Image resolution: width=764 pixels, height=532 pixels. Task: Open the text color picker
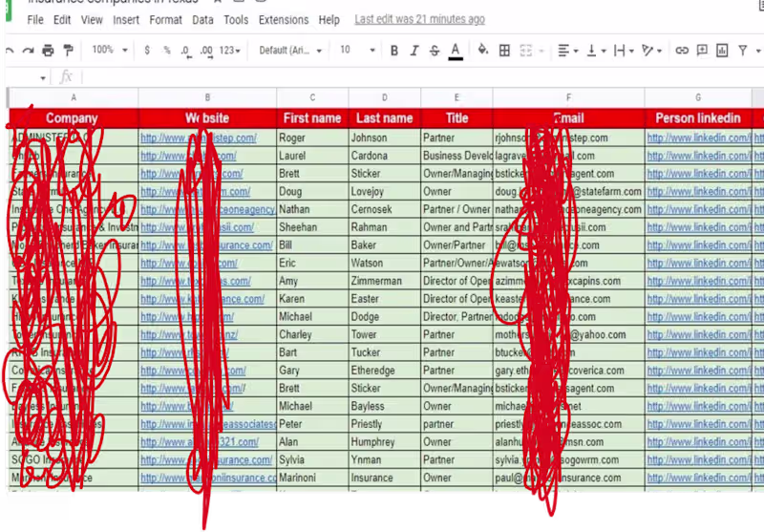pyautogui.click(x=456, y=51)
